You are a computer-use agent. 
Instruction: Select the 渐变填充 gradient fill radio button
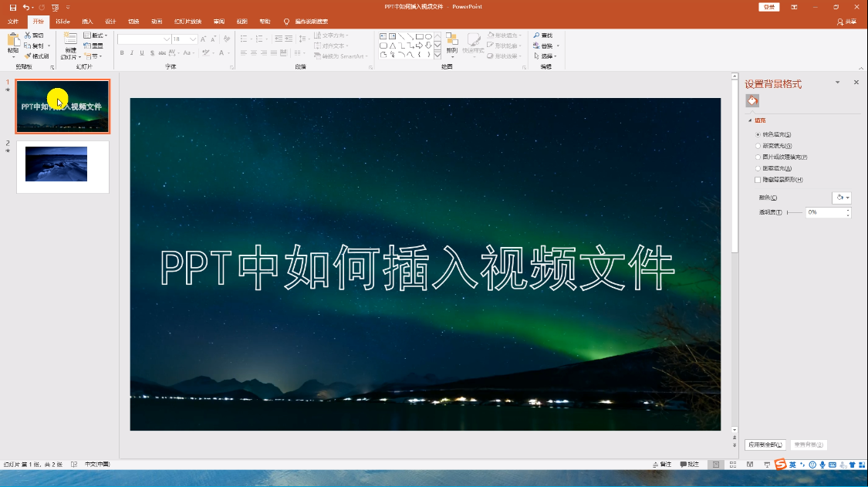(758, 145)
